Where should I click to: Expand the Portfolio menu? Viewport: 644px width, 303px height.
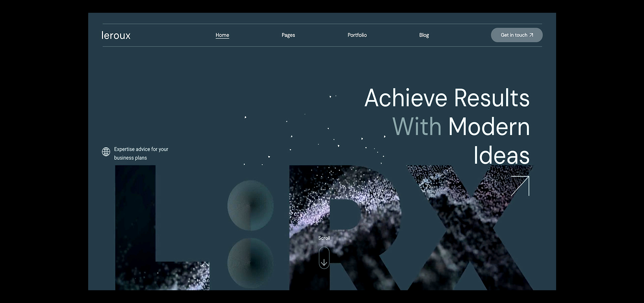pyautogui.click(x=357, y=35)
